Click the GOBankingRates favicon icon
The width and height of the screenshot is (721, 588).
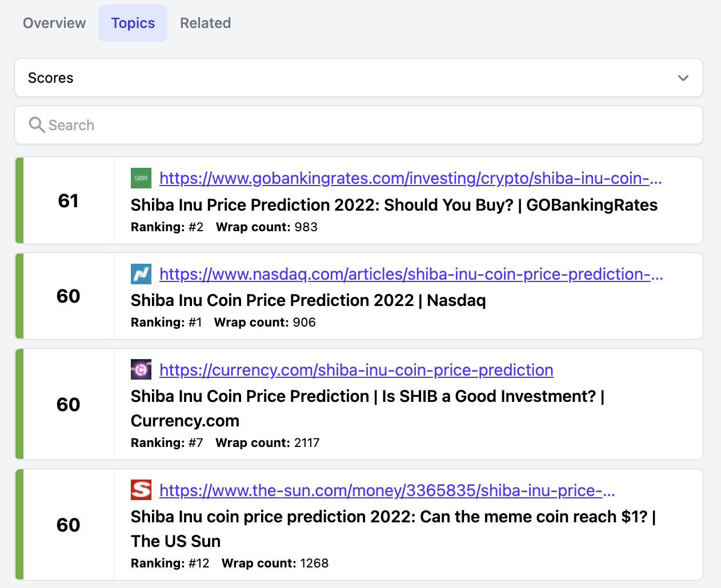[x=141, y=178]
